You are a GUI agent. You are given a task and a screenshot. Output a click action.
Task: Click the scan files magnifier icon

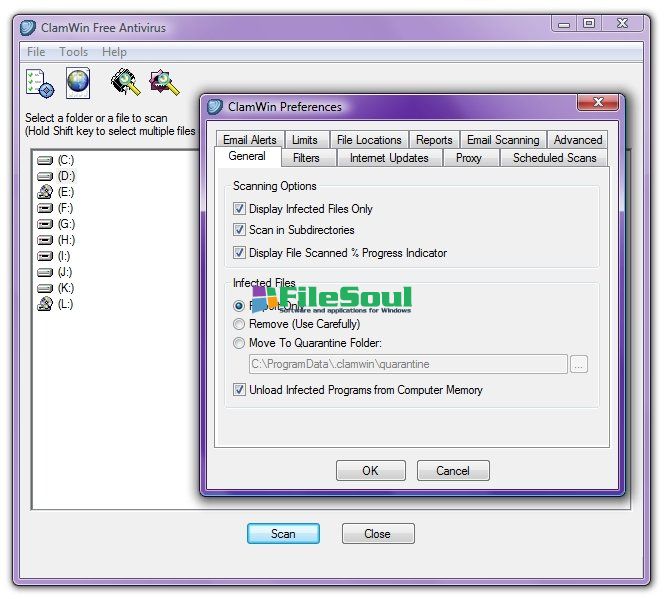tap(163, 83)
